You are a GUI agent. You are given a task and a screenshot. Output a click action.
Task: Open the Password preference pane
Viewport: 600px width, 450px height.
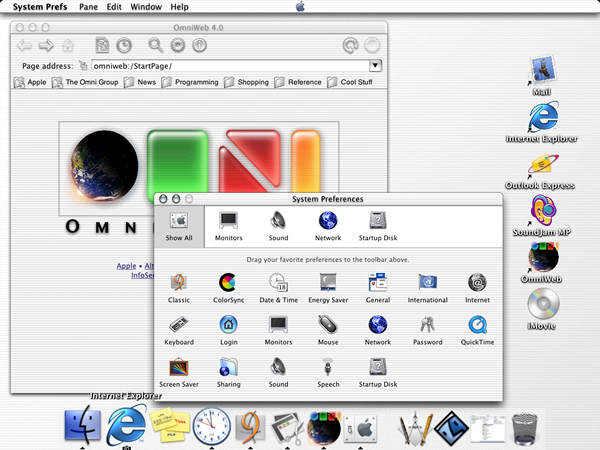click(428, 326)
